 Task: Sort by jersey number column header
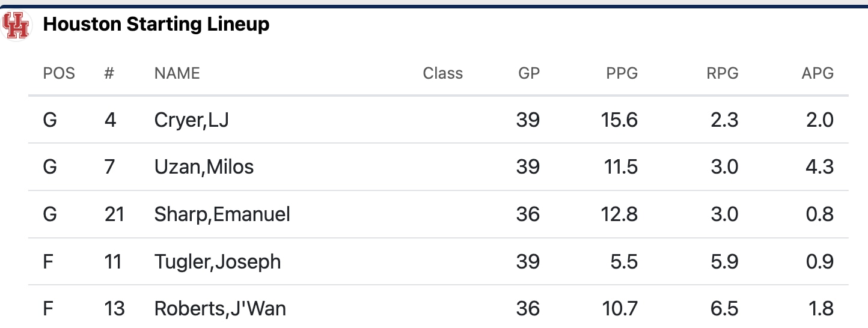click(109, 73)
